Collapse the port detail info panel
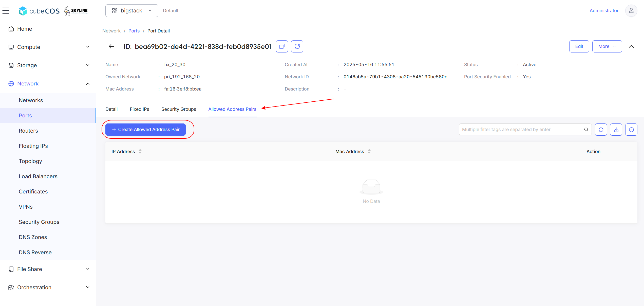This screenshot has height=306, width=644. pyautogui.click(x=631, y=46)
